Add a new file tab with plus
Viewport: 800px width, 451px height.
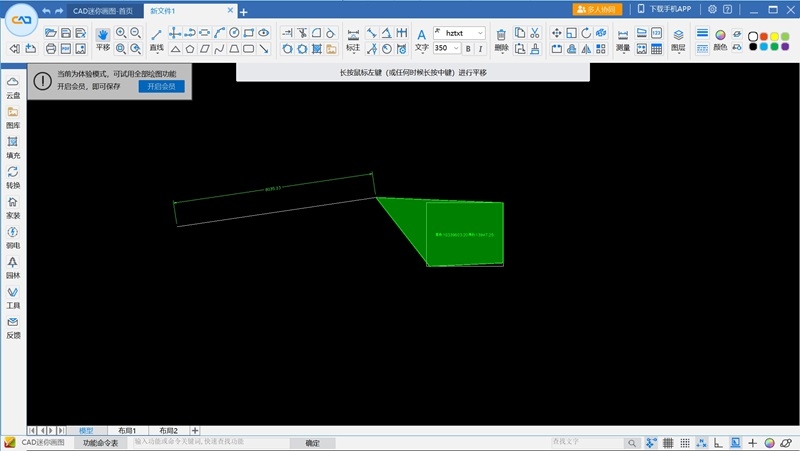243,12
